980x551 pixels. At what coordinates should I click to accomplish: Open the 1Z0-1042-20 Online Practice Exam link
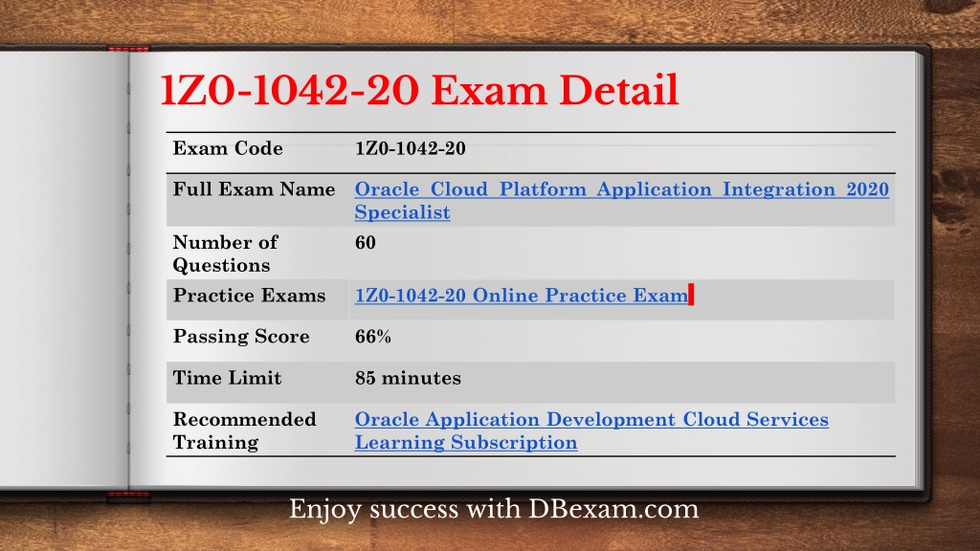coord(522,295)
